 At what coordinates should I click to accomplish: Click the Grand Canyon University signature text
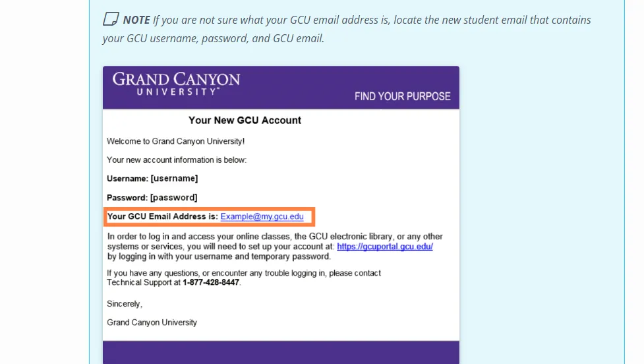pos(152,322)
